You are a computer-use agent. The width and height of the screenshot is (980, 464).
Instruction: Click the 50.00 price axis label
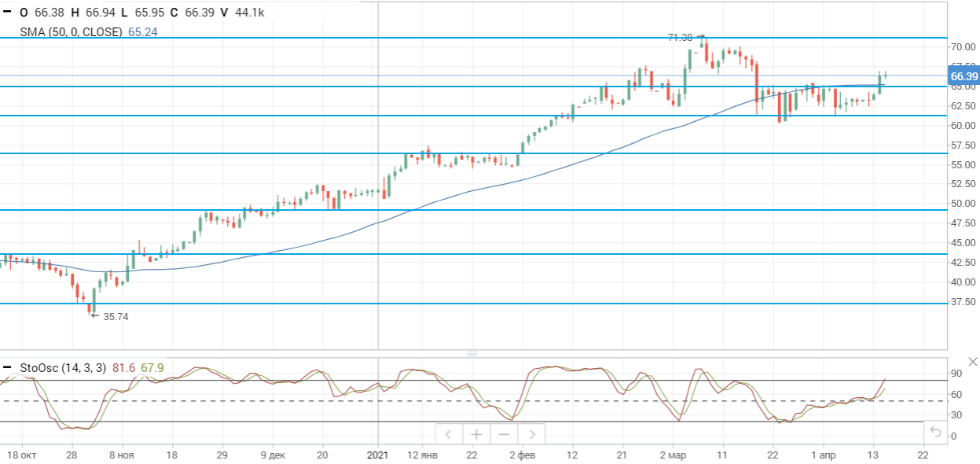coord(963,203)
